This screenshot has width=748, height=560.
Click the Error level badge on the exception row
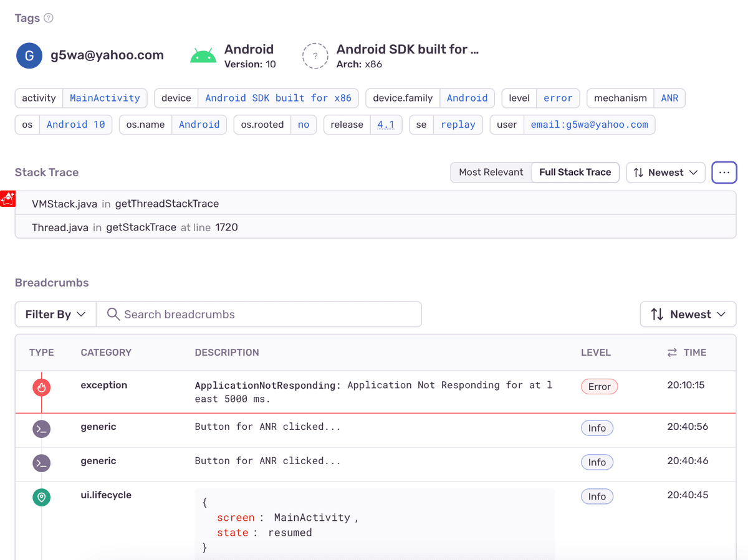click(x=599, y=386)
